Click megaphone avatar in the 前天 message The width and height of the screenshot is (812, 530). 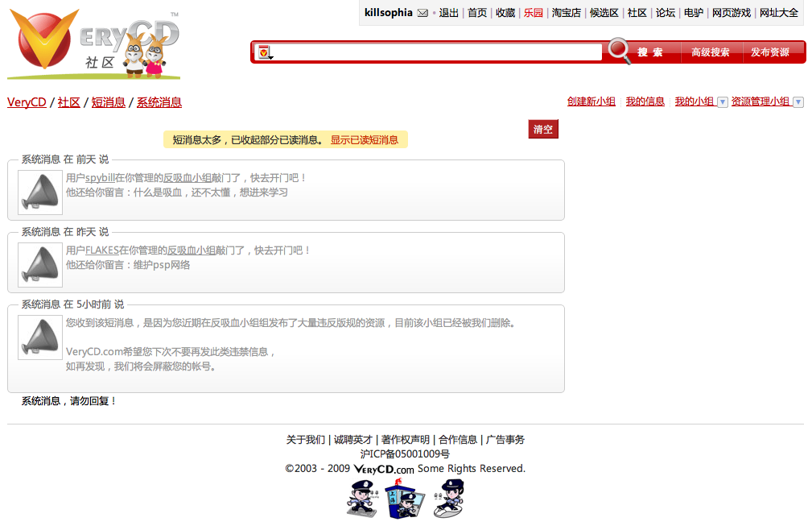click(40, 193)
